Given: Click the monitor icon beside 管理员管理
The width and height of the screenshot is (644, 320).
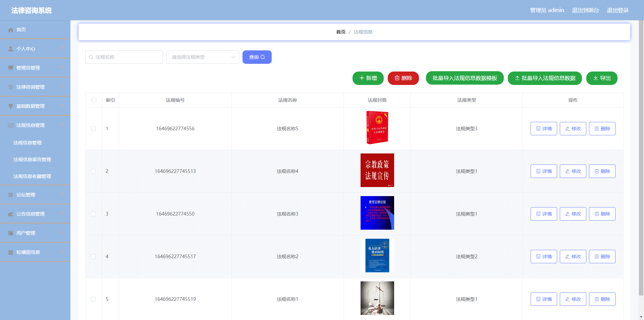Looking at the screenshot, I should pos(11,68).
